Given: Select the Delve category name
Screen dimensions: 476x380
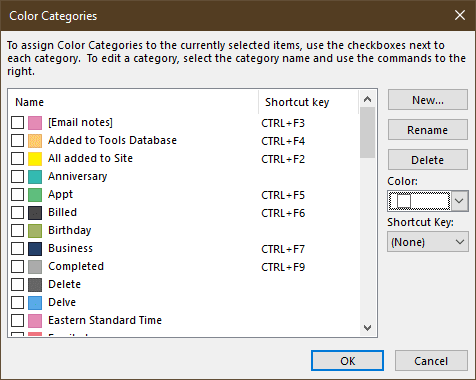Looking at the screenshot, I should (x=62, y=302).
